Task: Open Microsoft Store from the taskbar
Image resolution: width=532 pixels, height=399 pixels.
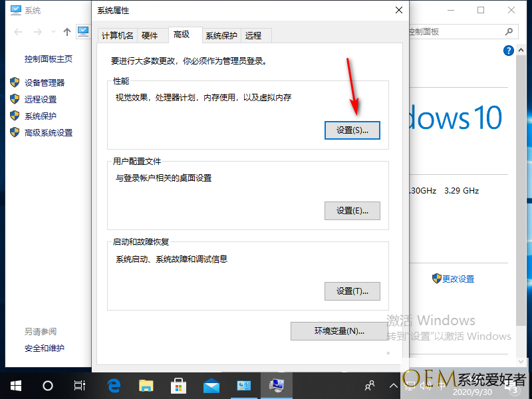Action: coord(179,385)
